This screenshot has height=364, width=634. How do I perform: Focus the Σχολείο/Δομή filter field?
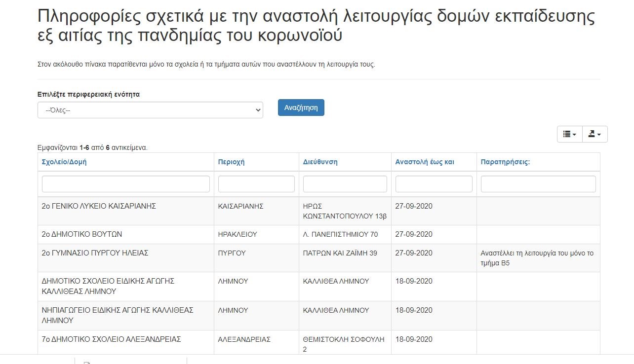coord(126,184)
